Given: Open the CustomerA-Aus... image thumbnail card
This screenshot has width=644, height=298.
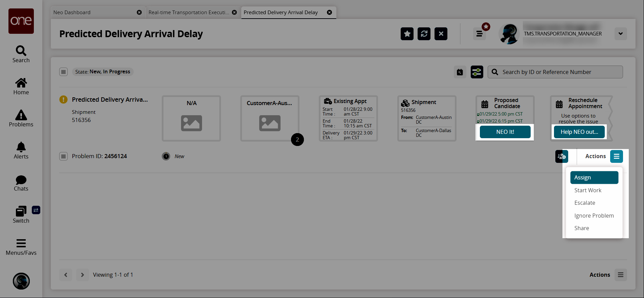Looking at the screenshot, I should click(270, 118).
